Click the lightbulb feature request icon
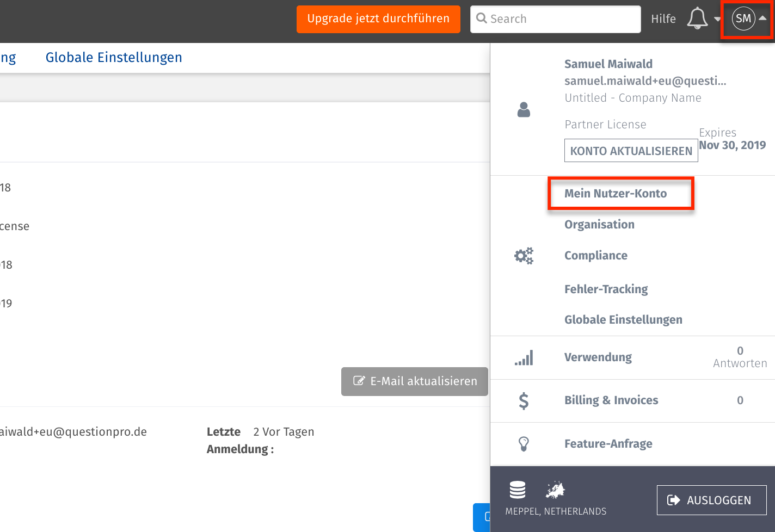This screenshot has height=532, width=775. 524,444
